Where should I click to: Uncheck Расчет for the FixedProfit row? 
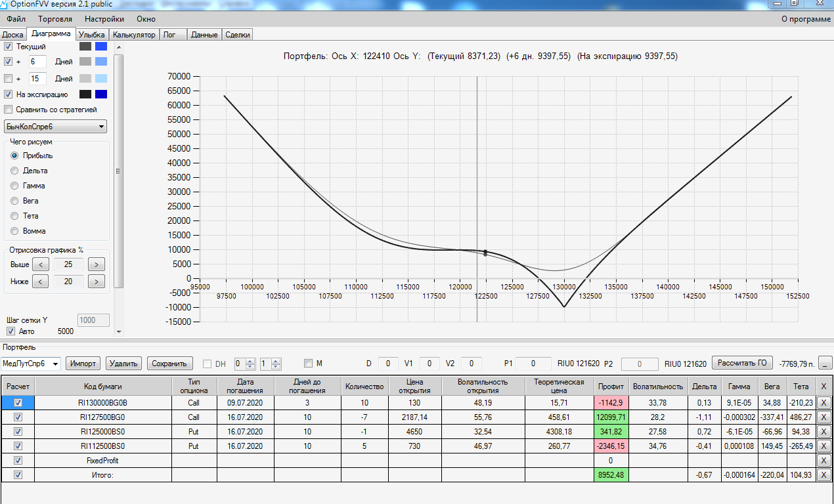[x=18, y=461]
